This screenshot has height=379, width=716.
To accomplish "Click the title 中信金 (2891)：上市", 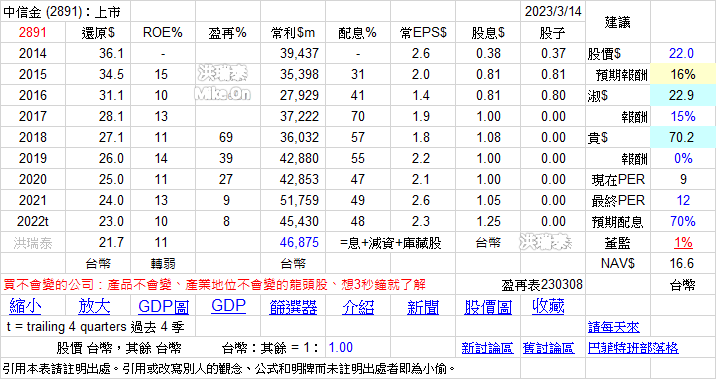I will [x=62, y=11].
